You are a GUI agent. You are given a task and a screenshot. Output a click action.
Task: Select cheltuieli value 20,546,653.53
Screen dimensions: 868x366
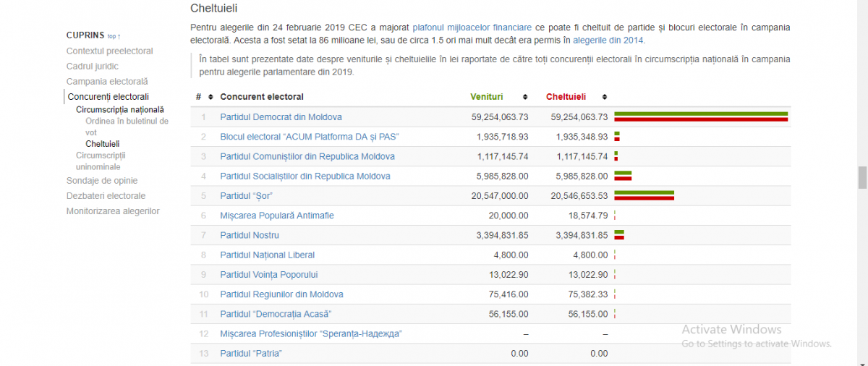pyautogui.click(x=579, y=196)
